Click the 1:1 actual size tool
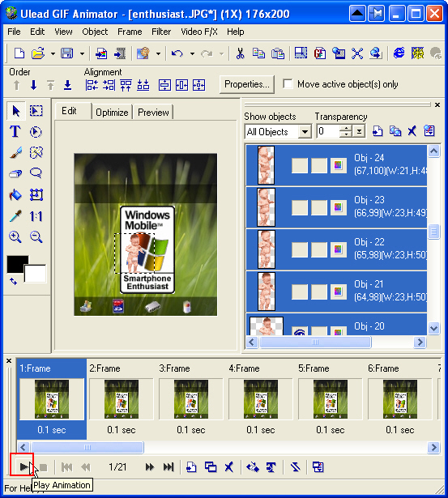The image size is (448, 498). (x=36, y=216)
